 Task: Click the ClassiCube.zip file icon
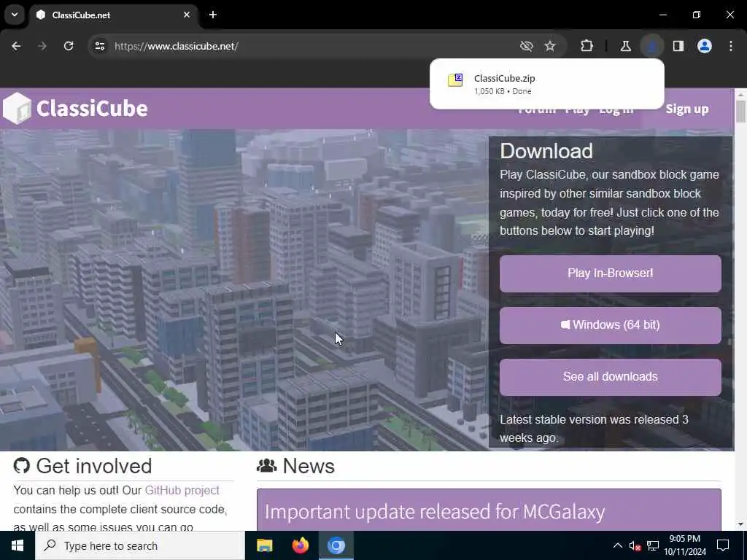click(455, 80)
